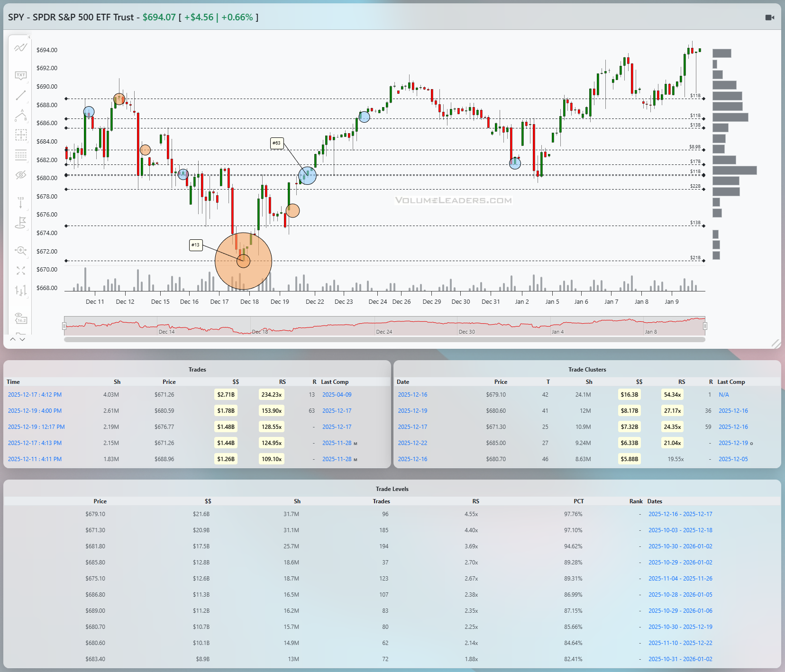Open trade 2025-12-19 : 12:17 PM

tap(36, 427)
